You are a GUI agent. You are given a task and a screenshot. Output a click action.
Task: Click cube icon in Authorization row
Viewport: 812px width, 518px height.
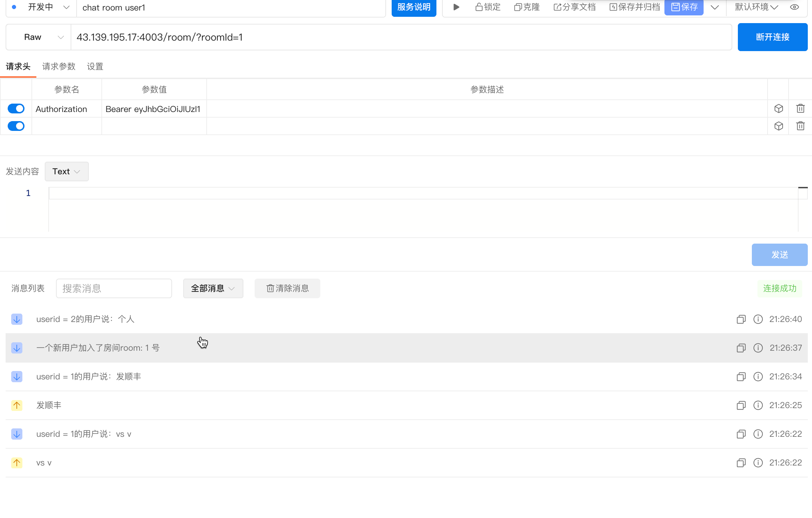click(778, 108)
